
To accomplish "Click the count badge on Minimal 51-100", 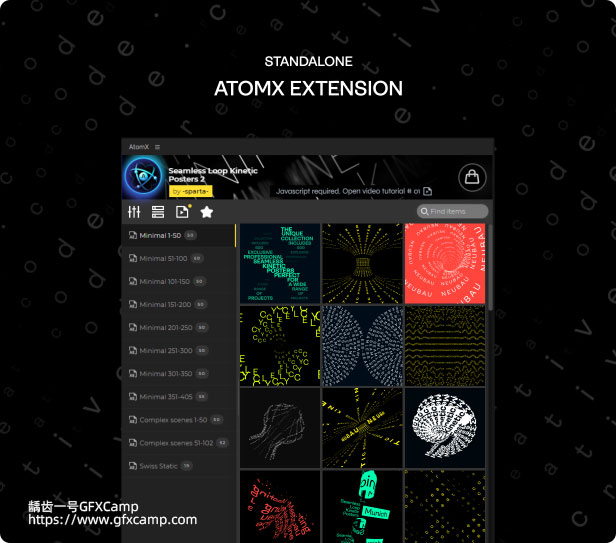I will pos(196,259).
